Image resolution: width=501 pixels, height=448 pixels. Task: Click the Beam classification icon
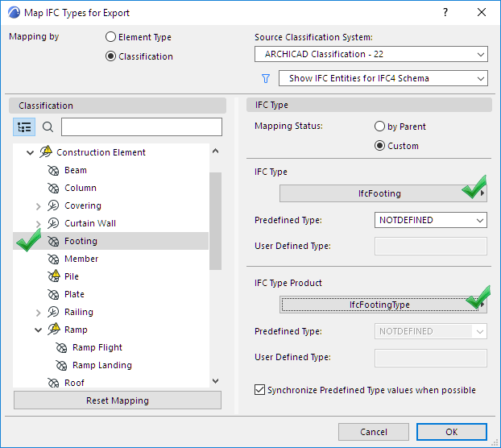coord(53,171)
